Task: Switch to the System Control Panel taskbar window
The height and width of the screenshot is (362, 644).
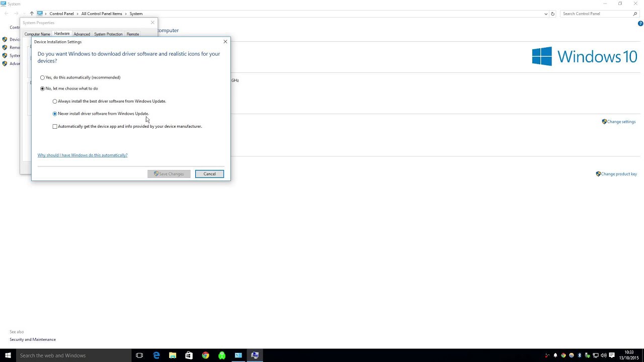Action: [238, 355]
